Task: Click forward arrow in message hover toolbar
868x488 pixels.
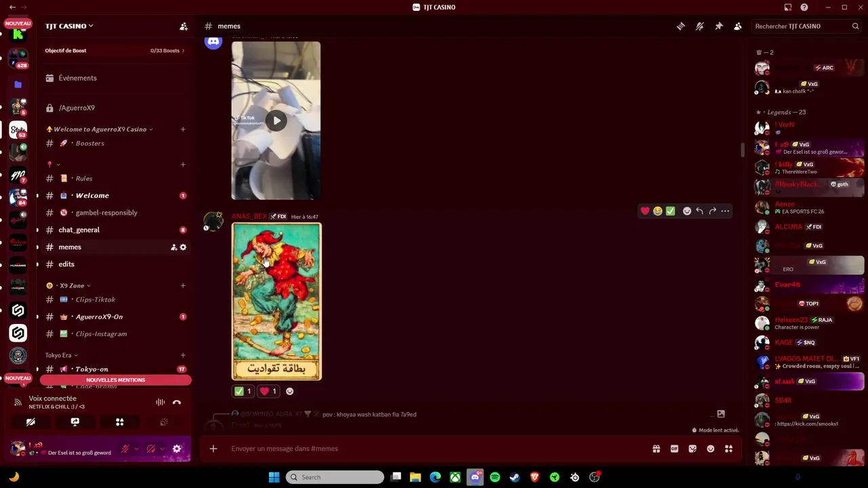Action: pyautogui.click(x=713, y=211)
